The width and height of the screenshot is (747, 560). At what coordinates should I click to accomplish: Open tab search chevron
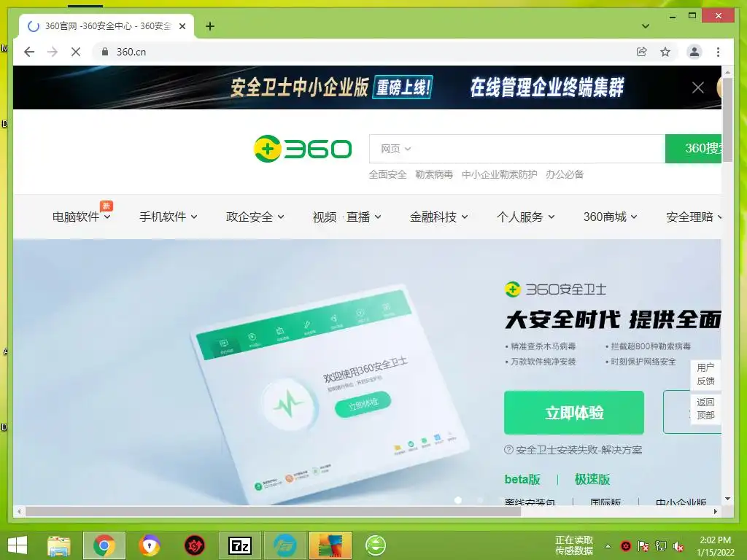tap(646, 26)
